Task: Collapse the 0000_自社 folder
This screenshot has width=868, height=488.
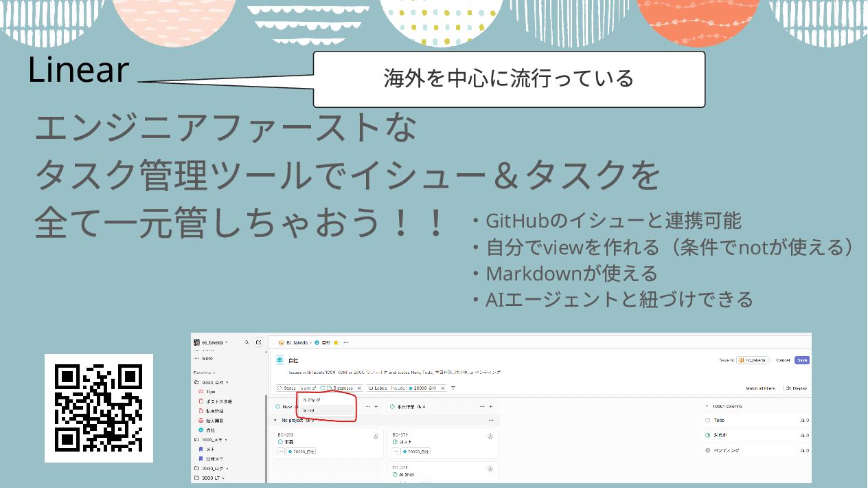Action: coord(211,382)
